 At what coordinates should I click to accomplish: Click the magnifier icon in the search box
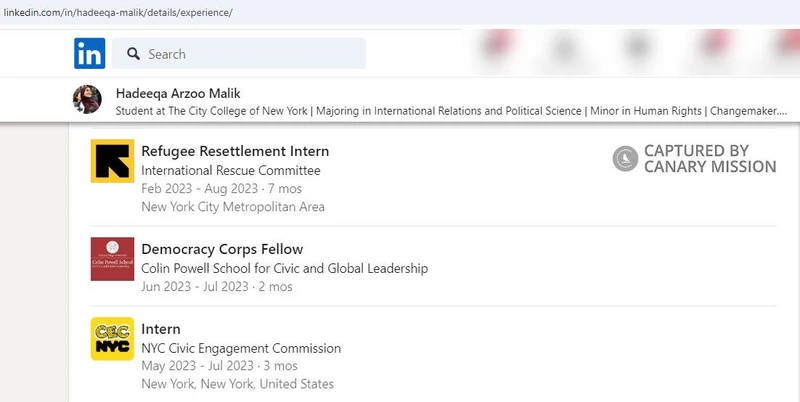coord(134,54)
